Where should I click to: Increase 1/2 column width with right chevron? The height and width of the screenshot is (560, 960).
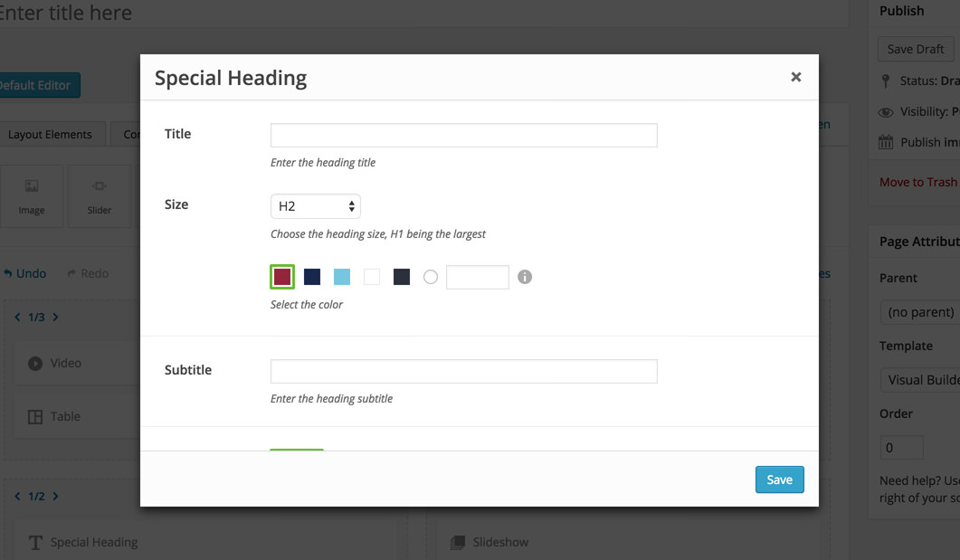click(x=55, y=497)
